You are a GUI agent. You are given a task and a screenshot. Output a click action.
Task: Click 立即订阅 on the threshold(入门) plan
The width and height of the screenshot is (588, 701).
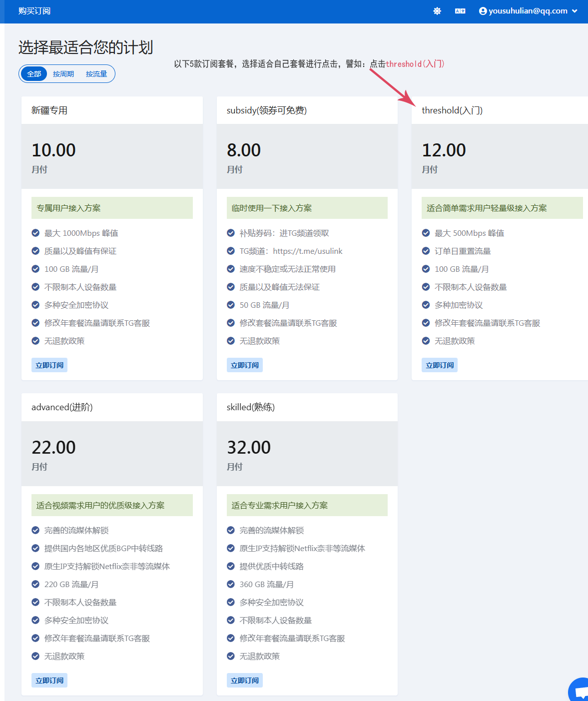[x=439, y=365]
